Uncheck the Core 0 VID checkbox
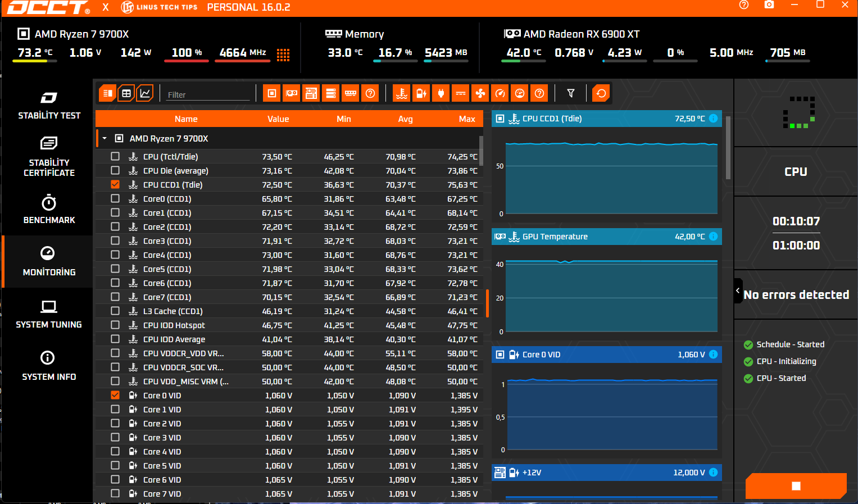This screenshot has height=504, width=858. click(115, 395)
